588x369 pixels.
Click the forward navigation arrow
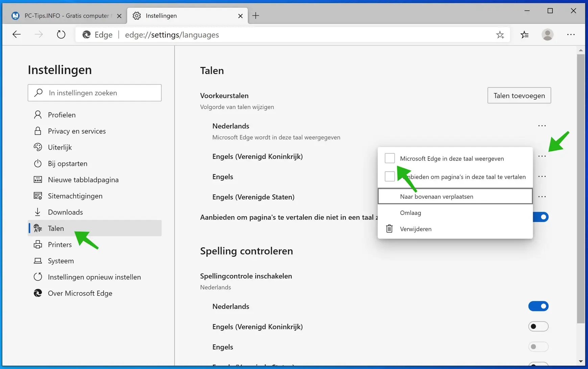(39, 34)
